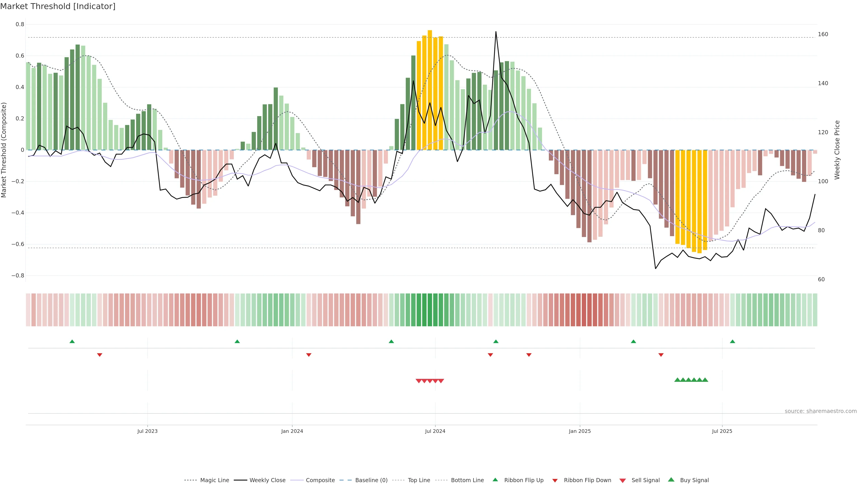The width and height of the screenshot is (868, 488).
Task: Click Ribbon Flip Up legend triangle icon
Action: point(495,480)
